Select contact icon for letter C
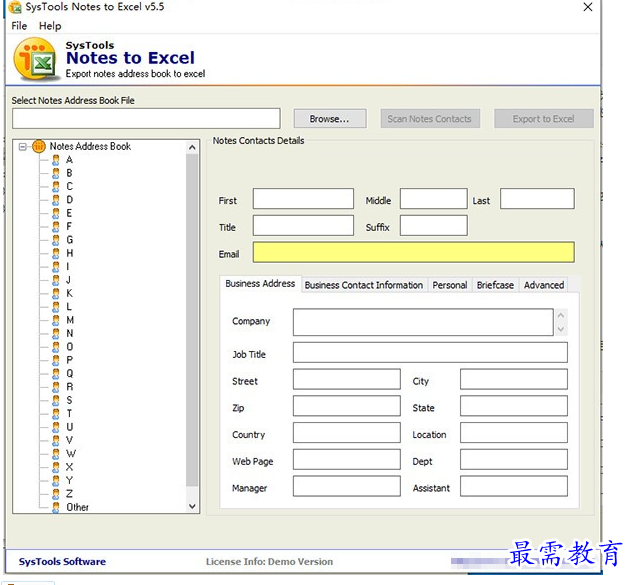Image resolution: width=631 pixels, height=585 pixels. click(56, 187)
